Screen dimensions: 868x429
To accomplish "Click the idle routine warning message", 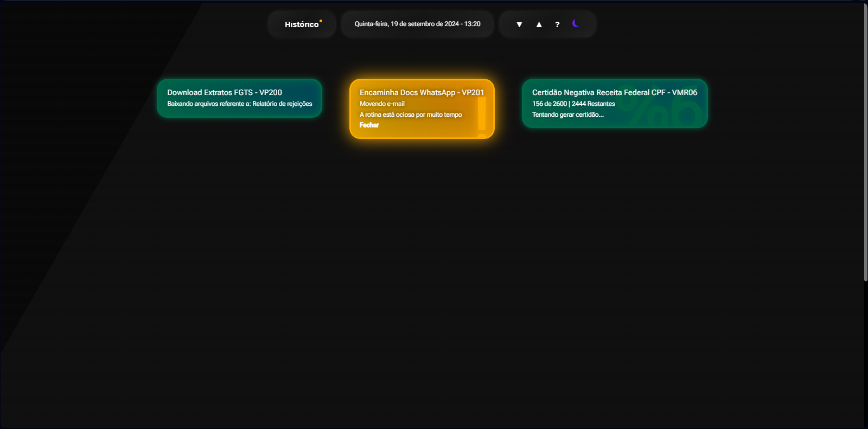I will click(411, 115).
